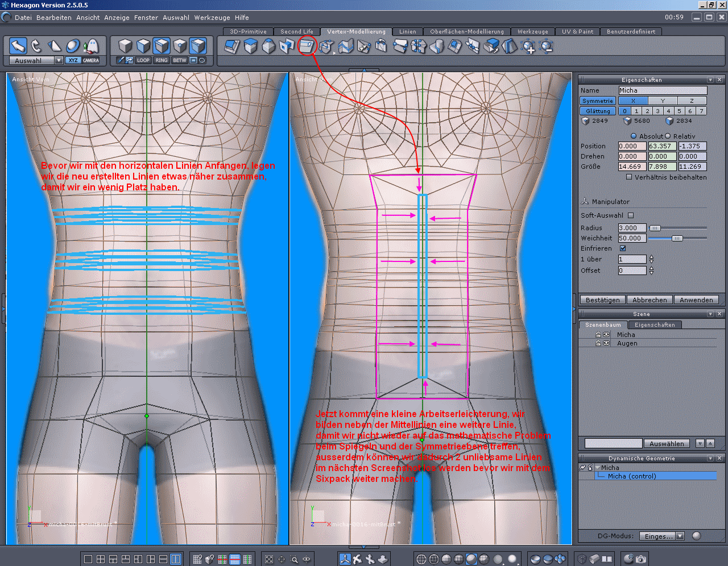Image resolution: width=728 pixels, height=566 pixels.
Task: Click the Weichheit slider handle
Action: [677, 239]
